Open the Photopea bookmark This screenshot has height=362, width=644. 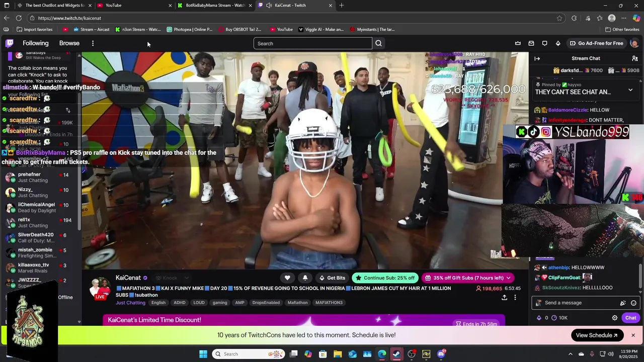pos(190,29)
